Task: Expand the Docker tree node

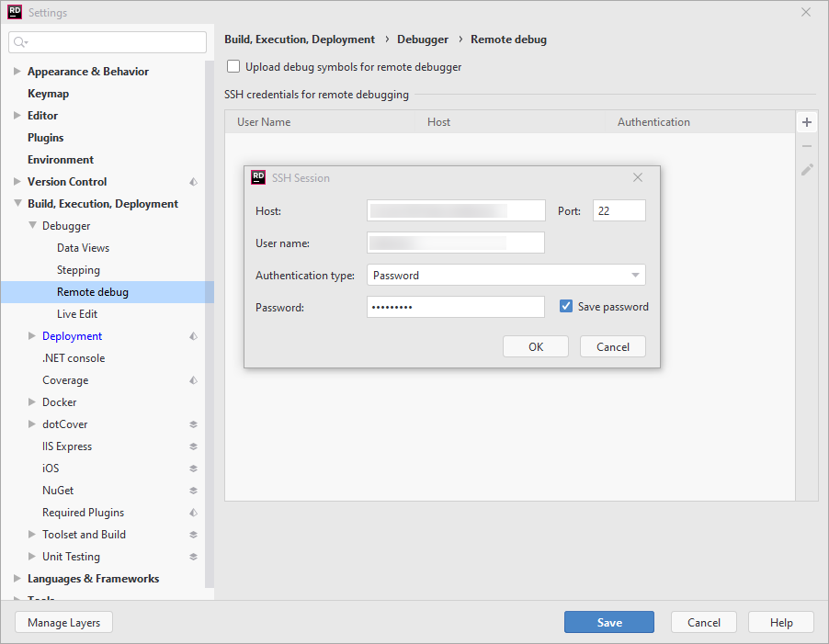Action: point(30,401)
